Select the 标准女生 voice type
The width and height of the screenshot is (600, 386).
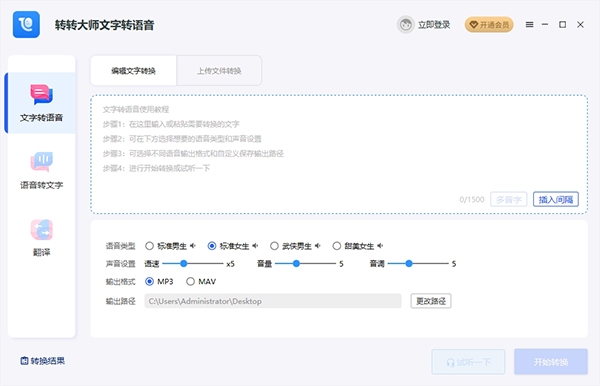point(212,246)
